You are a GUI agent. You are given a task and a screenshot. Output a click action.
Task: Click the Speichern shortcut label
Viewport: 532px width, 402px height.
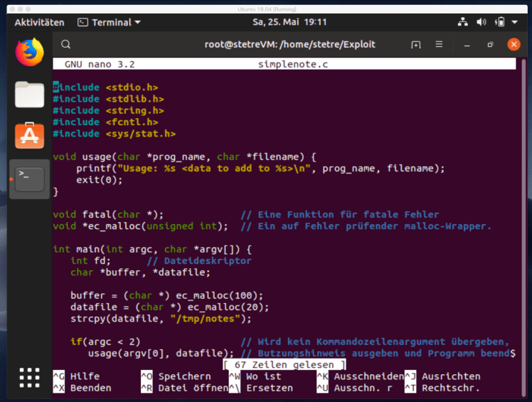tap(184, 376)
